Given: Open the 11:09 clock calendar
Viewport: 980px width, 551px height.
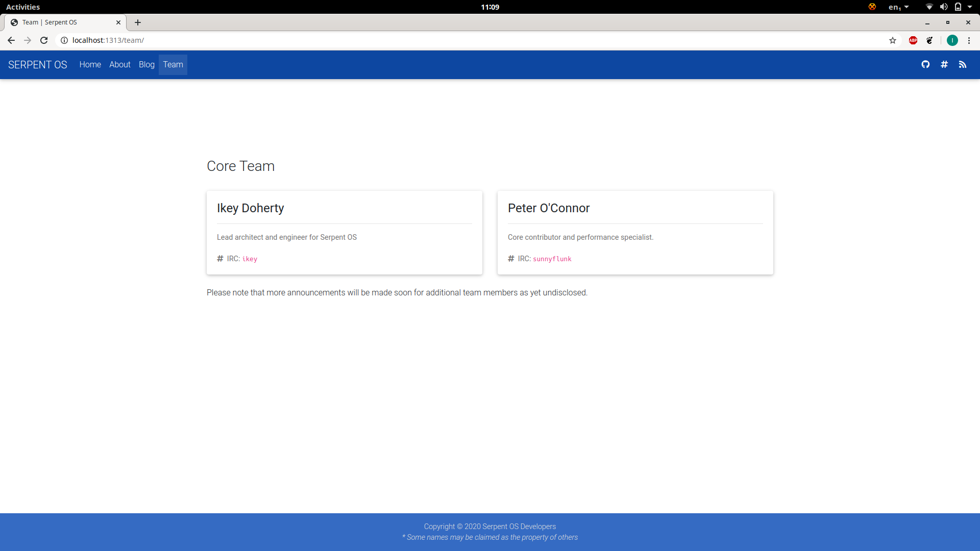Looking at the screenshot, I should 490,7.
